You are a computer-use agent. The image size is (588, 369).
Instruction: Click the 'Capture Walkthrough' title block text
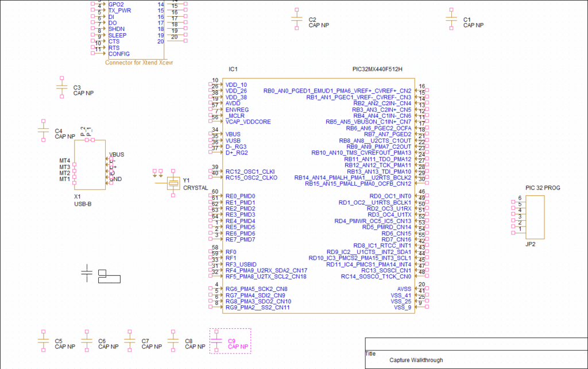pyautogui.click(x=416, y=360)
